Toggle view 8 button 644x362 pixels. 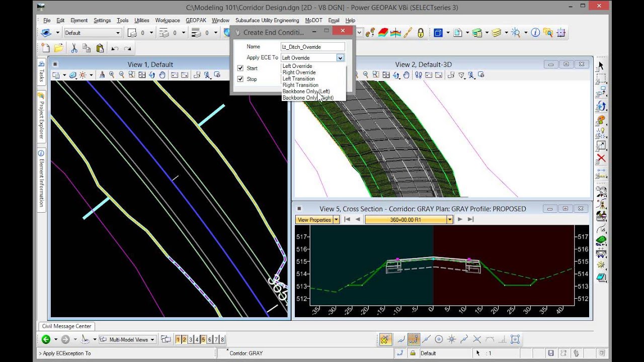click(222, 339)
